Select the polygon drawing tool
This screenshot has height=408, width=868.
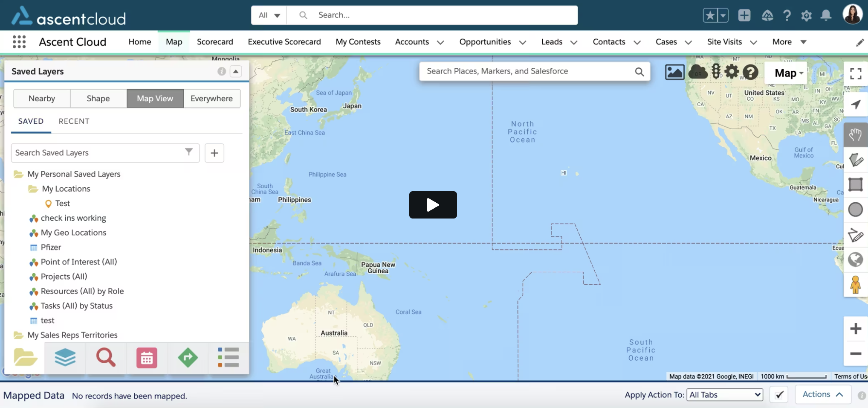tap(856, 160)
